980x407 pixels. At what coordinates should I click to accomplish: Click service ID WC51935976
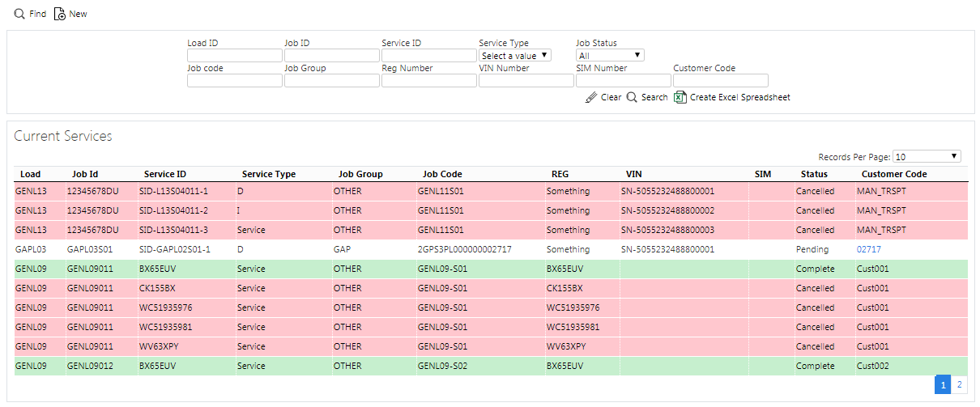point(166,307)
